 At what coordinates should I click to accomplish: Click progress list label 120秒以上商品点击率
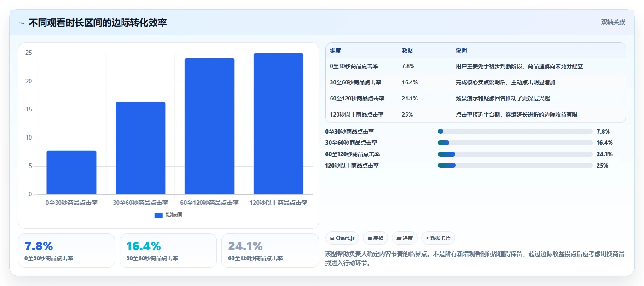(352, 166)
